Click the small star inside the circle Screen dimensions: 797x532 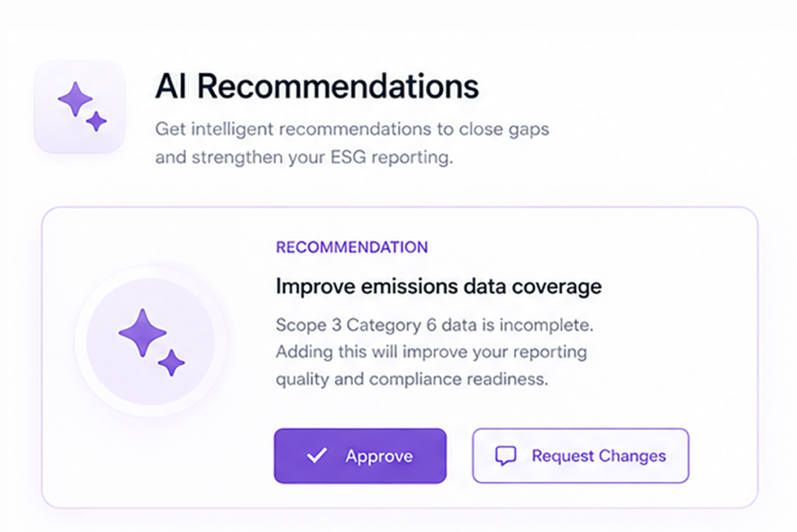pyautogui.click(x=171, y=362)
